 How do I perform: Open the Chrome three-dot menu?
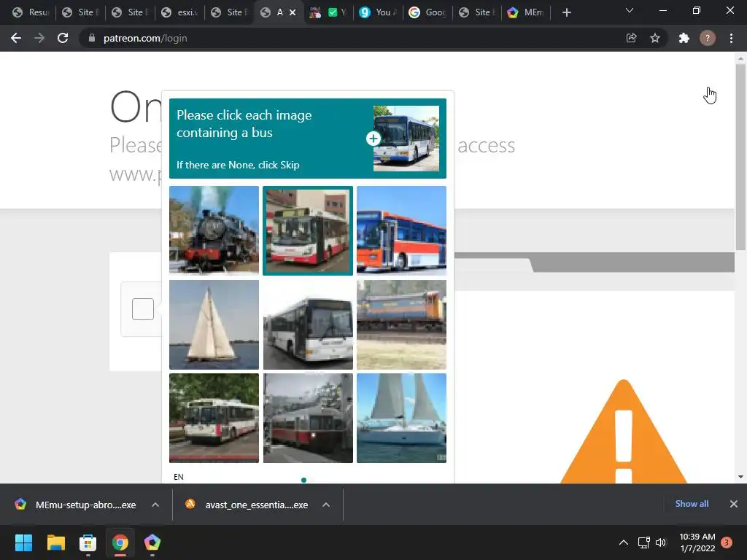pos(731,38)
